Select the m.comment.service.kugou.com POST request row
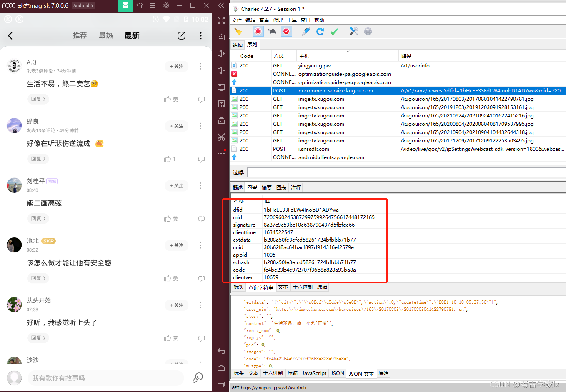The width and height of the screenshot is (566, 392). coord(398,90)
